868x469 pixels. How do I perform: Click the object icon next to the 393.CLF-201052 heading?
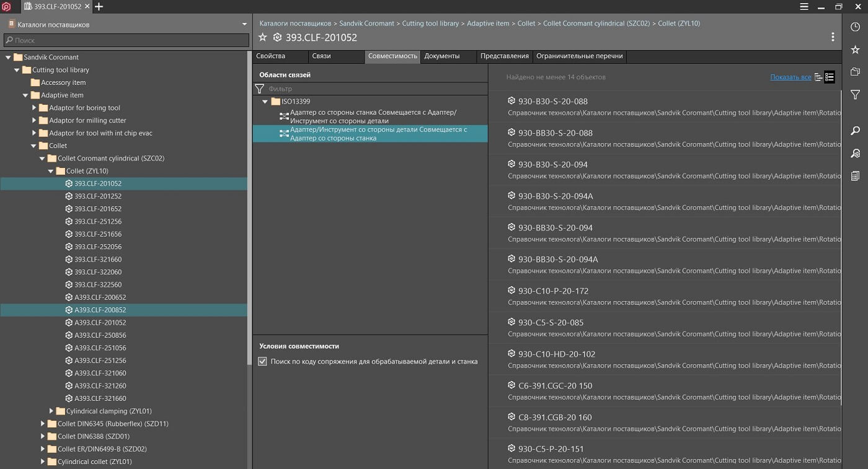point(277,37)
